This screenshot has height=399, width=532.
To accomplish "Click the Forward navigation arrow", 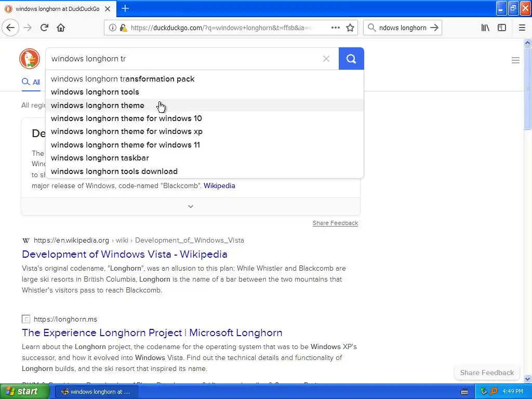I will coord(28,28).
